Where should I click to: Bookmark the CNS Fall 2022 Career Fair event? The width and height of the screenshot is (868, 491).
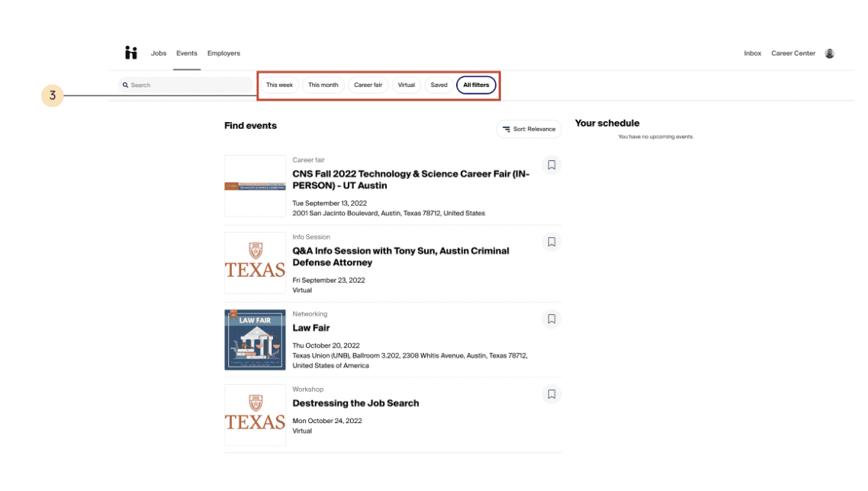551,165
